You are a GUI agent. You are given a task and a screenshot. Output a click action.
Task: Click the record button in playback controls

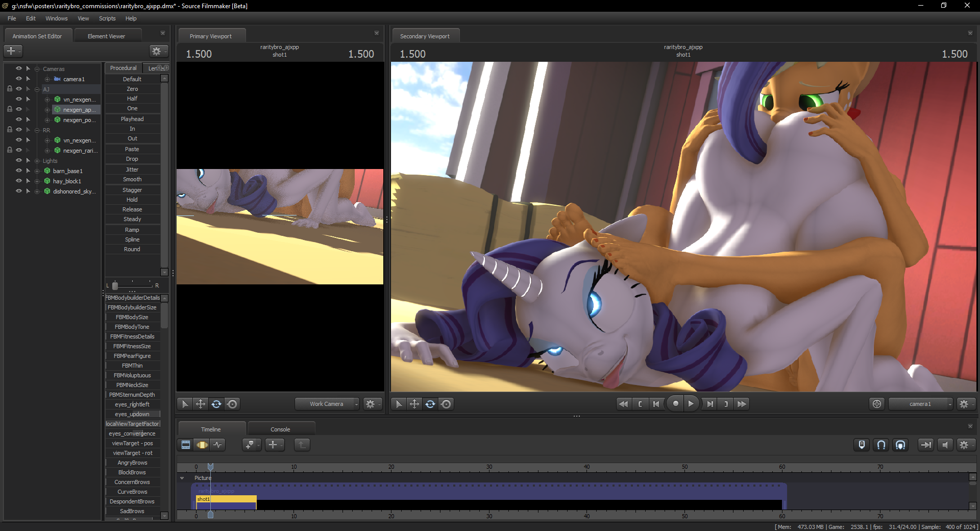click(675, 404)
